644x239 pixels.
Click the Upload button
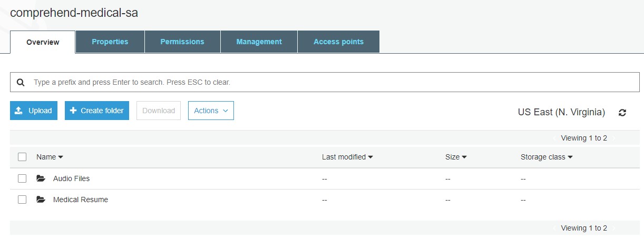pyautogui.click(x=34, y=111)
